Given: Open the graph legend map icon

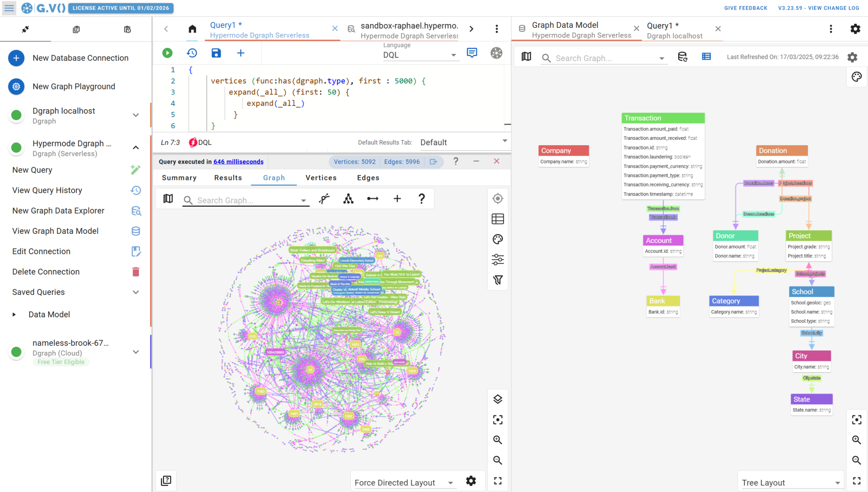Looking at the screenshot, I should pyautogui.click(x=168, y=198).
